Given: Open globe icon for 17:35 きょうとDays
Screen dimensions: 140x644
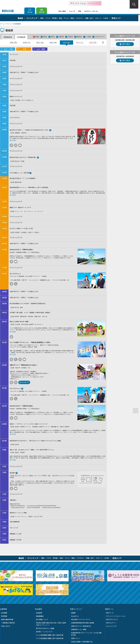Looking at the screenshot, I should [11, 284].
